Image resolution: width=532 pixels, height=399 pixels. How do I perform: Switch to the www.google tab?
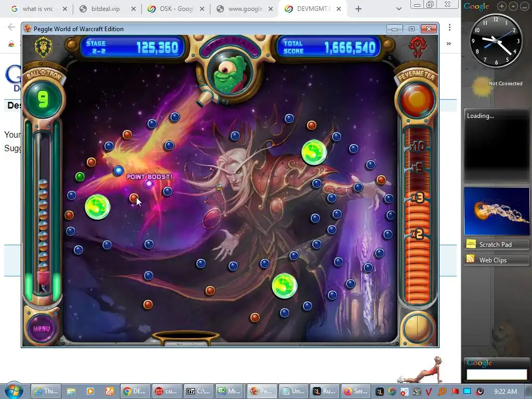click(x=245, y=9)
